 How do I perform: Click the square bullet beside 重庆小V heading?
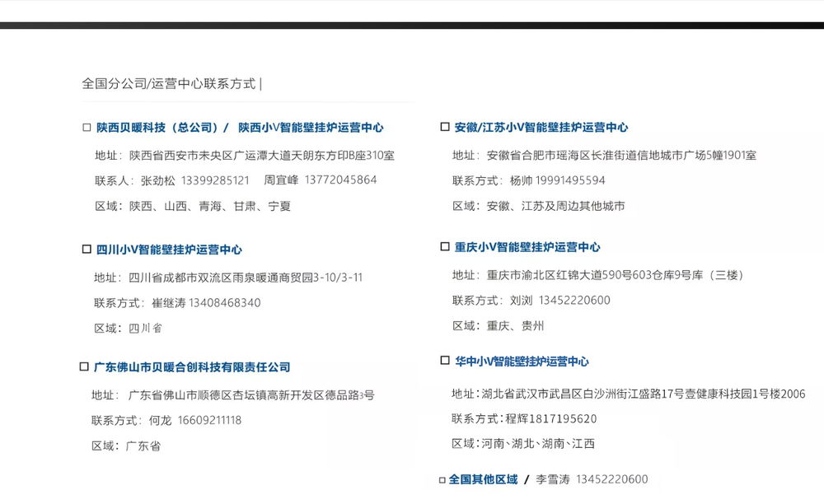pyautogui.click(x=445, y=246)
